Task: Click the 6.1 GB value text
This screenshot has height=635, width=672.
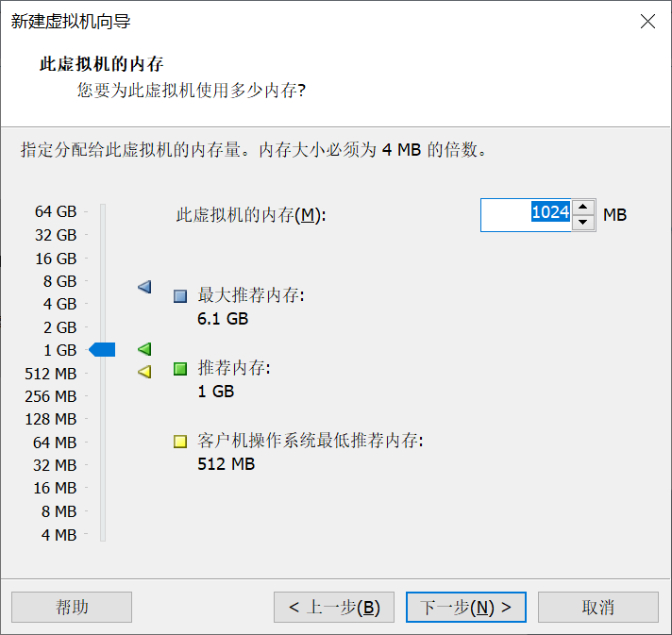Action: [223, 319]
